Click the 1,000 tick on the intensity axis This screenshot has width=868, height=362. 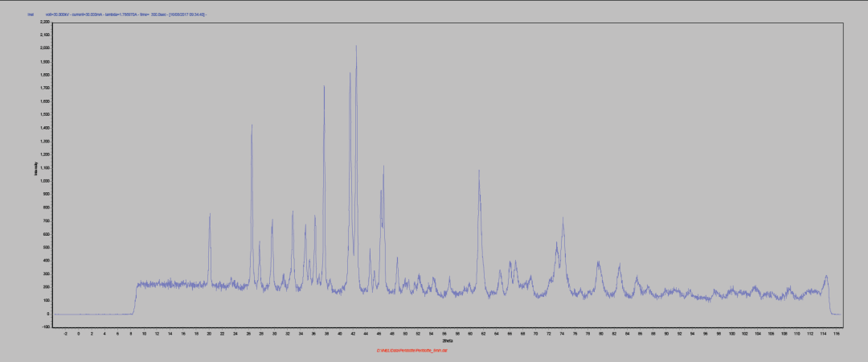(x=44, y=181)
